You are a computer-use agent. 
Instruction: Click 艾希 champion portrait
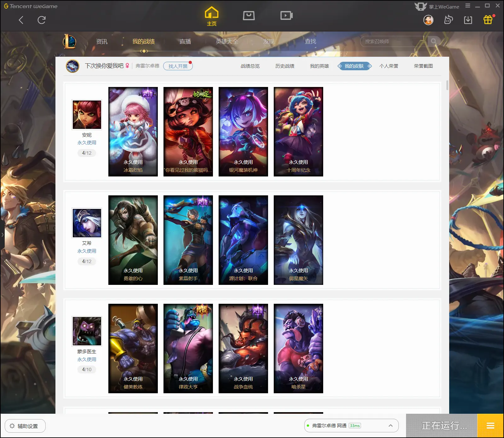[87, 223]
